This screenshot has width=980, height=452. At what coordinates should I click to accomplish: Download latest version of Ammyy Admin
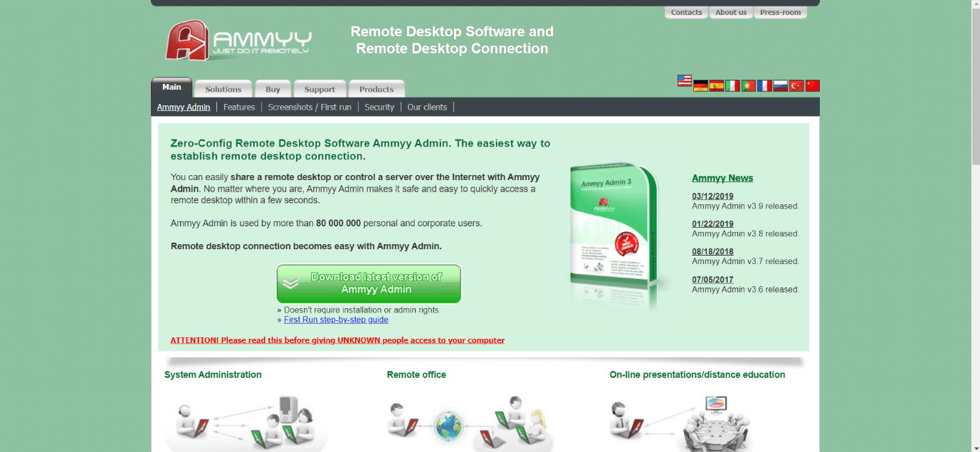tap(369, 283)
